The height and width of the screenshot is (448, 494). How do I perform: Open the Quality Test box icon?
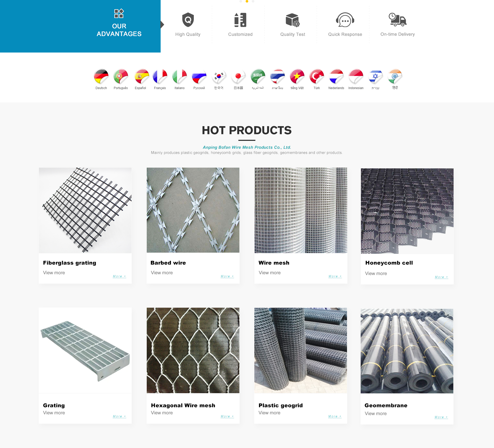(x=293, y=20)
